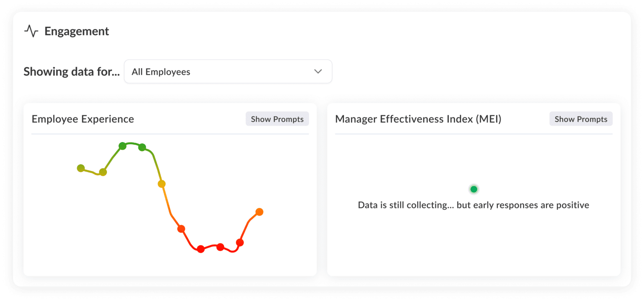Click the chevron on the employee filter dropdown

click(x=318, y=71)
